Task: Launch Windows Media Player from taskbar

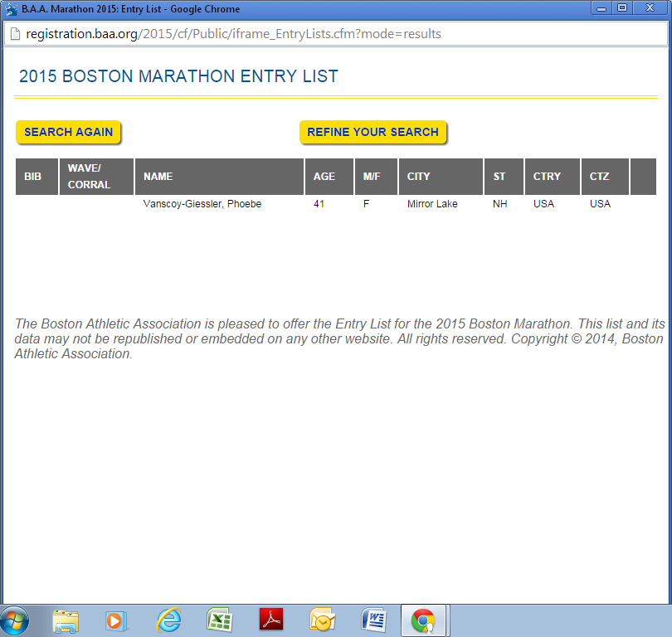Action: tap(116, 620)
